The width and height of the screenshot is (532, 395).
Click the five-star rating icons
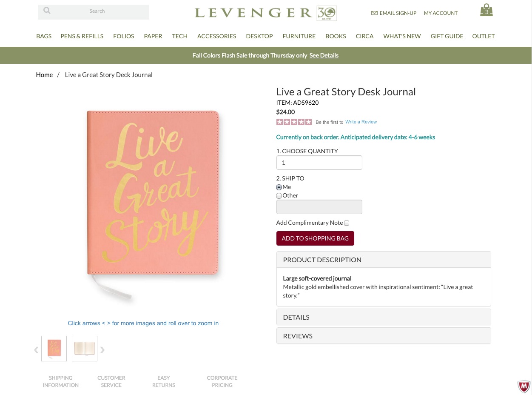tap(294, 122)
